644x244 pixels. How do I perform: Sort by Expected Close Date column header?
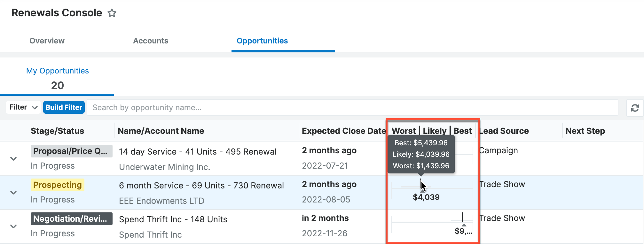tap(344, 131)
